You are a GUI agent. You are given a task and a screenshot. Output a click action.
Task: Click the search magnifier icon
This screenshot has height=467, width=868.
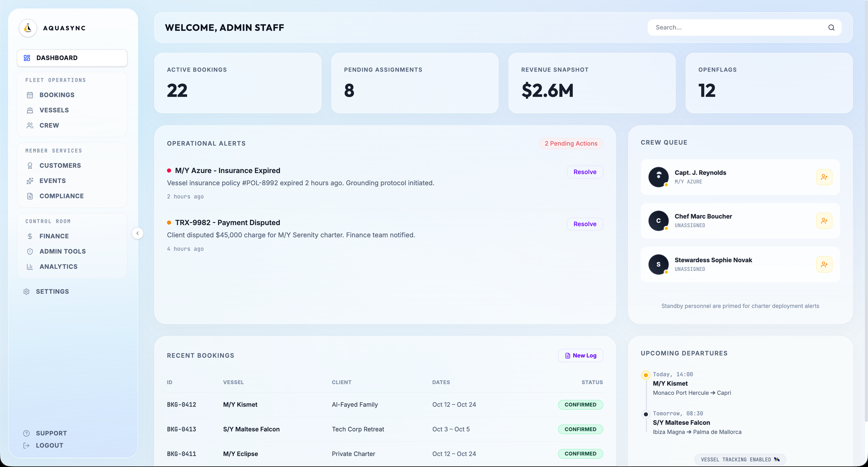click(x=831, y=27)
